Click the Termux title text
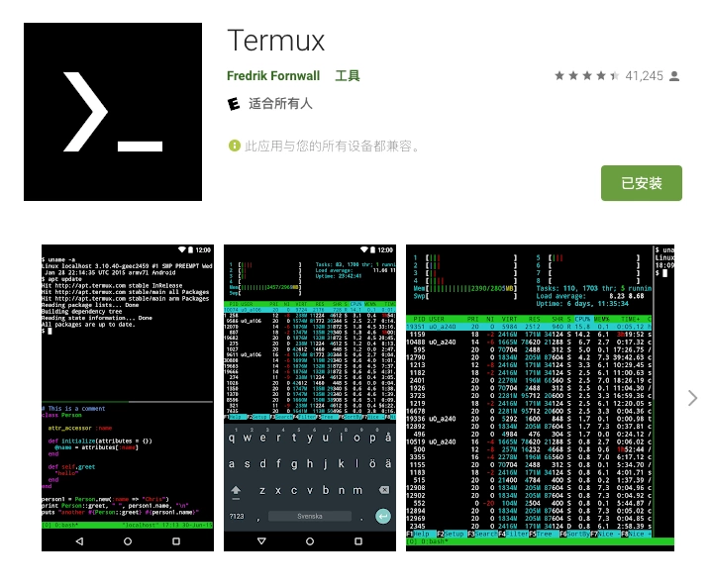Screen dimensions: 710x588 [275, 41]
